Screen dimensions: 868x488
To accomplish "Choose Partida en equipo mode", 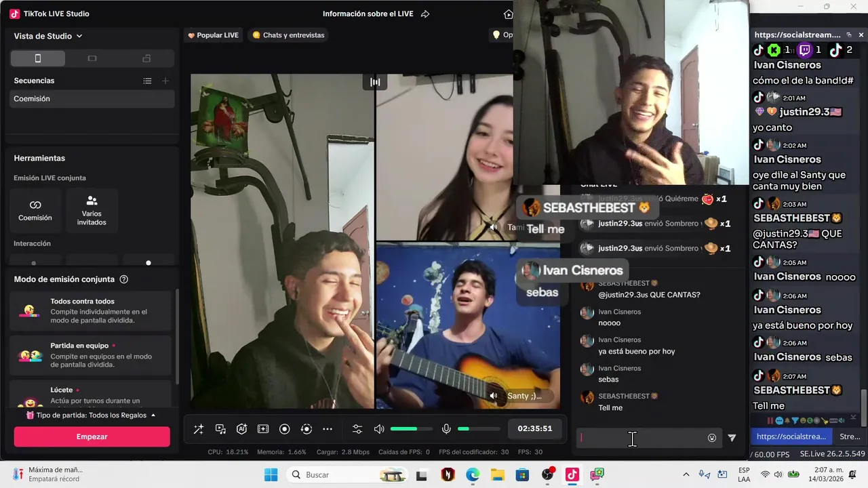I will [92, 355].
